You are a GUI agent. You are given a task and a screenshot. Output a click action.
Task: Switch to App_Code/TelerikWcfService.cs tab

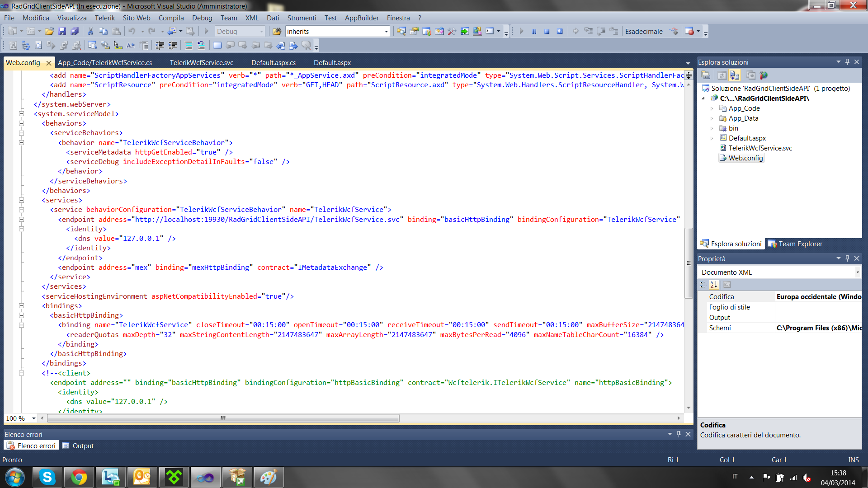(x=105, y=63)
